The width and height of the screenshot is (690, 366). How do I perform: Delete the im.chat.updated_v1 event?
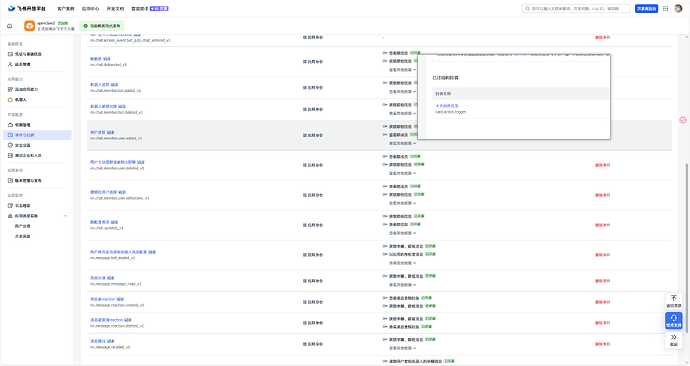[602, 225]
